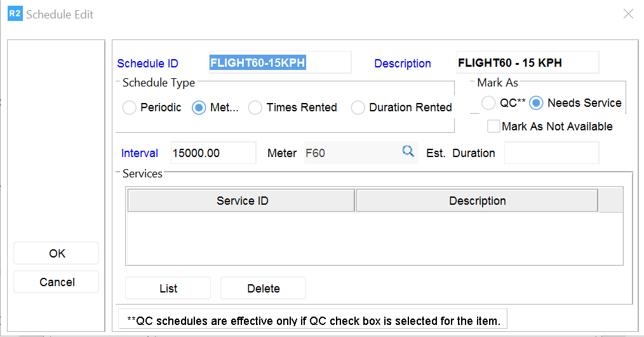This screenshot has height=337, width=644.
Task: Click the Delete service button
Action: 263,289
